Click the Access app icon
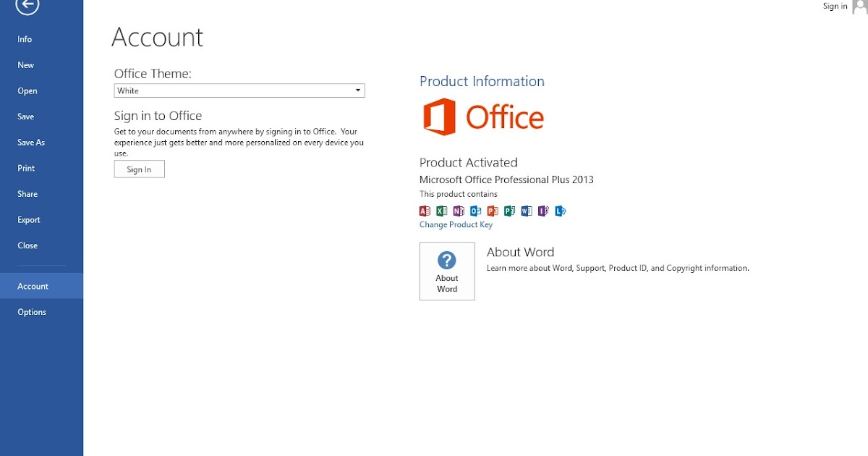 coord(425,211)
